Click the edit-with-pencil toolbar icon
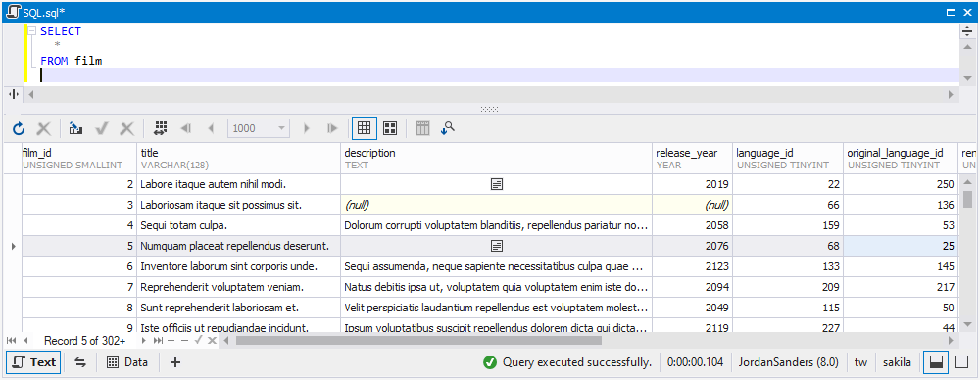The height and width of the screenshot is (380, 980). [x=75, y=128]
